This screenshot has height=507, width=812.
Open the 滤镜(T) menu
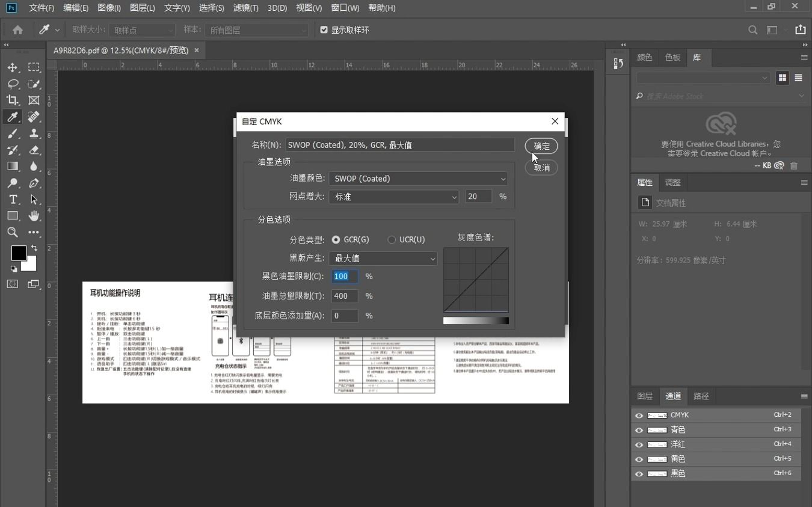(245, 8)
